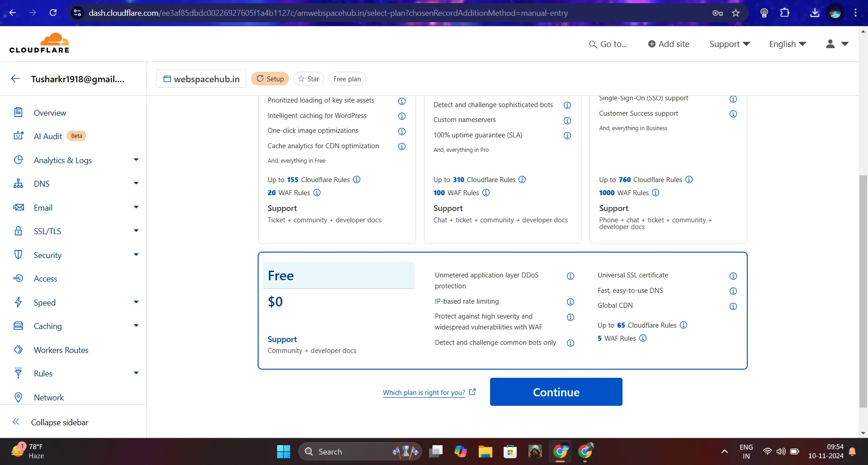Select the Free plan card heading
868x465 pixels.
pos(281,276)
